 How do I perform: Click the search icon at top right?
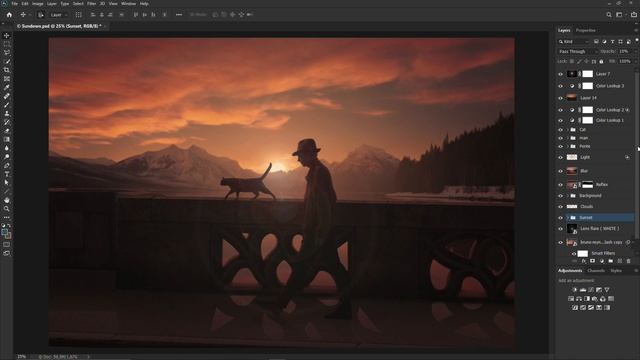609,15
